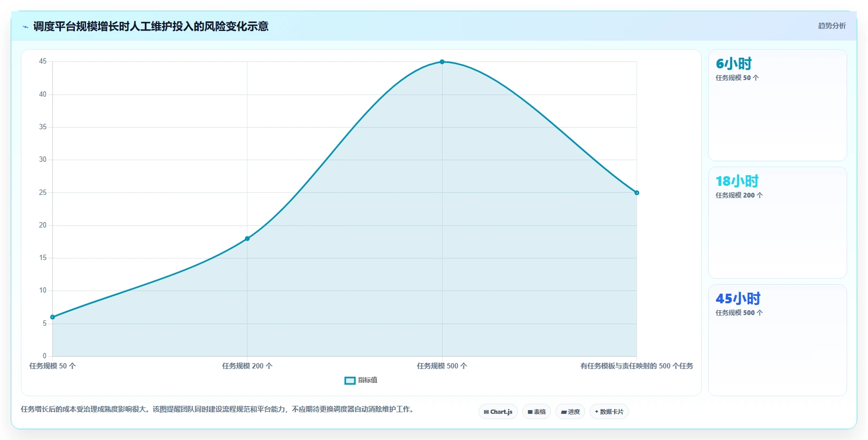Click the y-axis value 20
This screenshot has width=868, height=440.
(43, 225)
